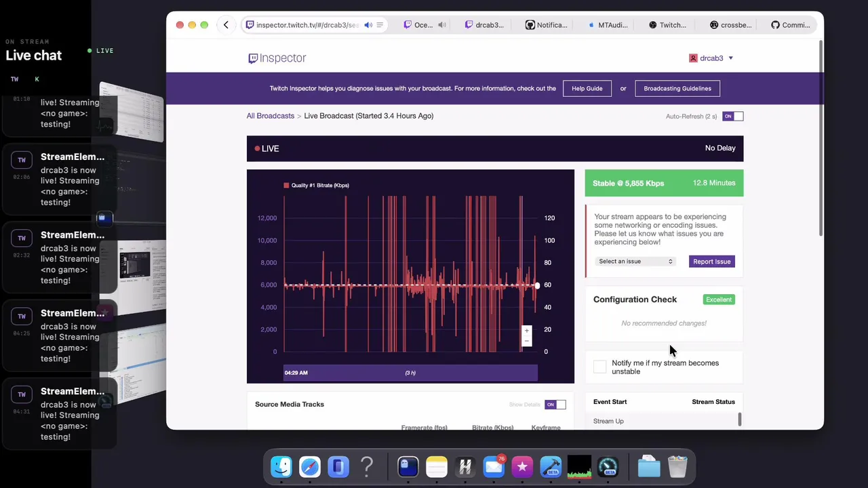Open the H-logo app in the Dock

click(x=465, y=466)
